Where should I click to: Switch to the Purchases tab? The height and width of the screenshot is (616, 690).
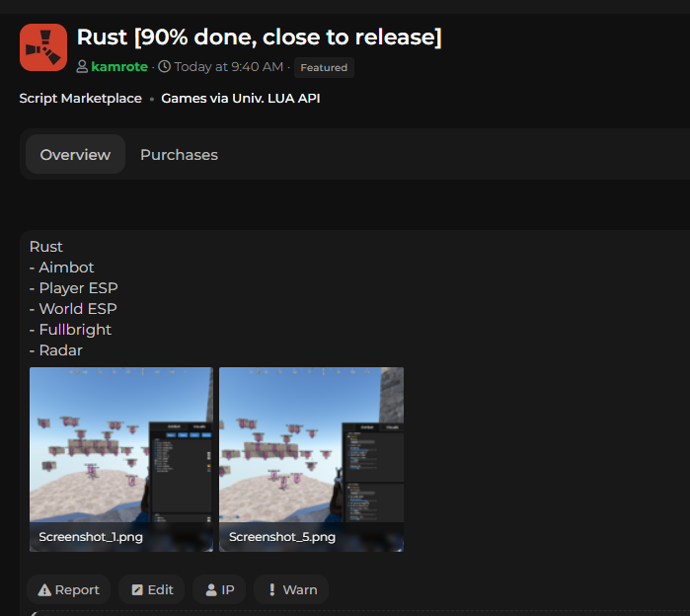(179, 154)
